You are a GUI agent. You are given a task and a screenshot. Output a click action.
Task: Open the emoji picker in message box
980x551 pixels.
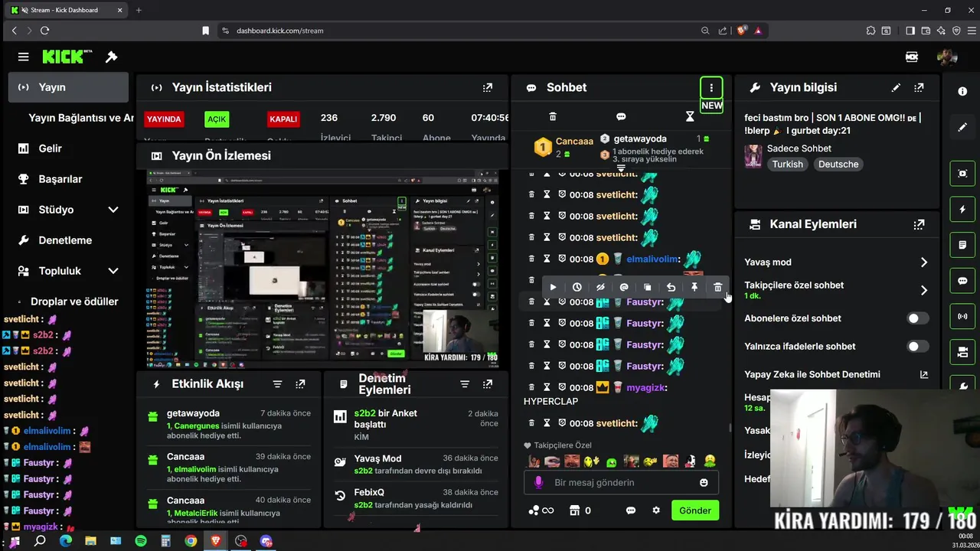coord(704,482)
